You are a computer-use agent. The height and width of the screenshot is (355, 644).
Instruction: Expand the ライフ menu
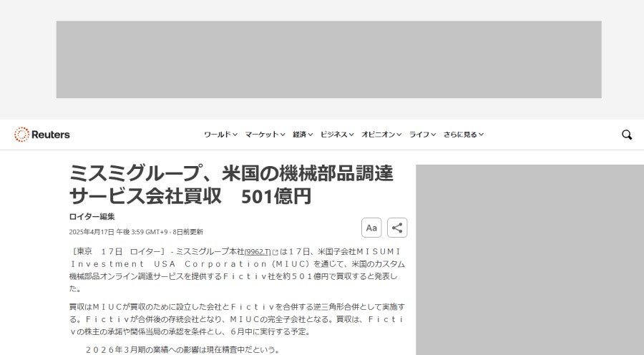click(x=422, y=135)
